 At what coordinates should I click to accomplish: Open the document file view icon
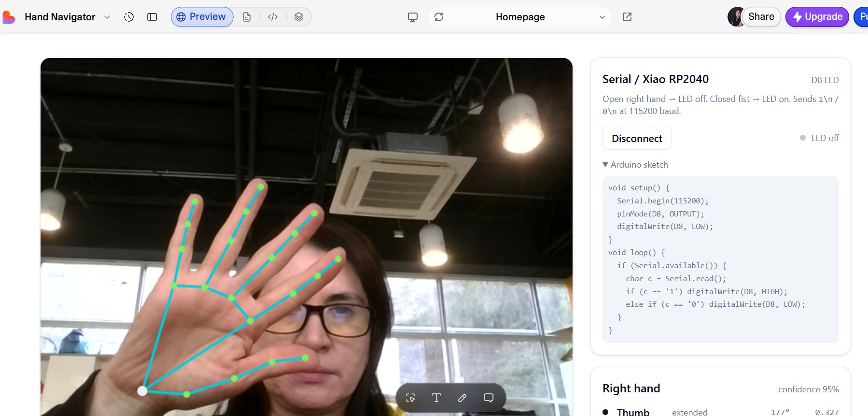[247, 17]
